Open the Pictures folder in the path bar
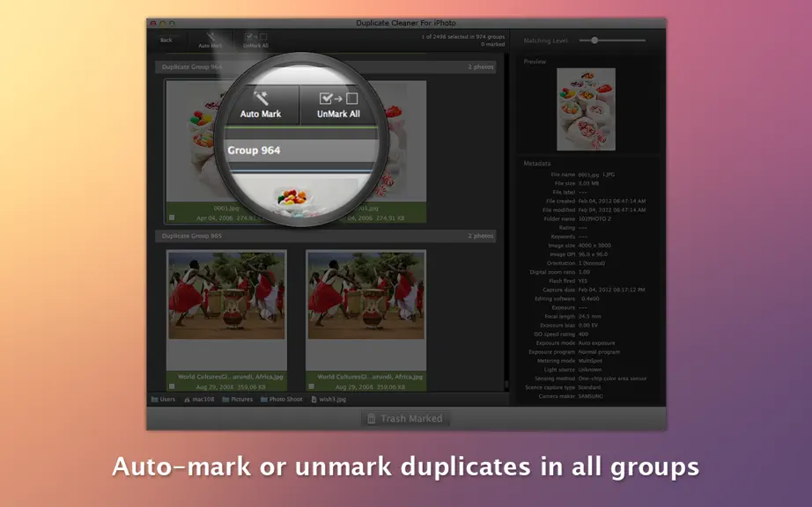Image resolution: width=812 pixels, height=507 pixels. (237, 400)
